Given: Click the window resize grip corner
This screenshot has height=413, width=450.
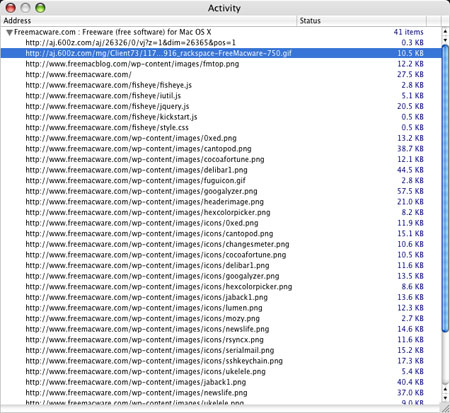Looking at the screenshot, I should click(x=445, y=408).
